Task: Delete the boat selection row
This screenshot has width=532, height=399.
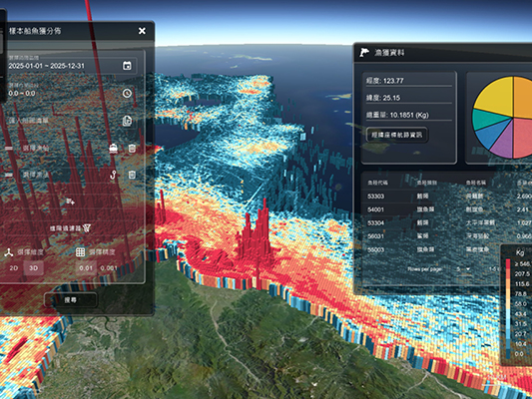Action: coord(132,149)
